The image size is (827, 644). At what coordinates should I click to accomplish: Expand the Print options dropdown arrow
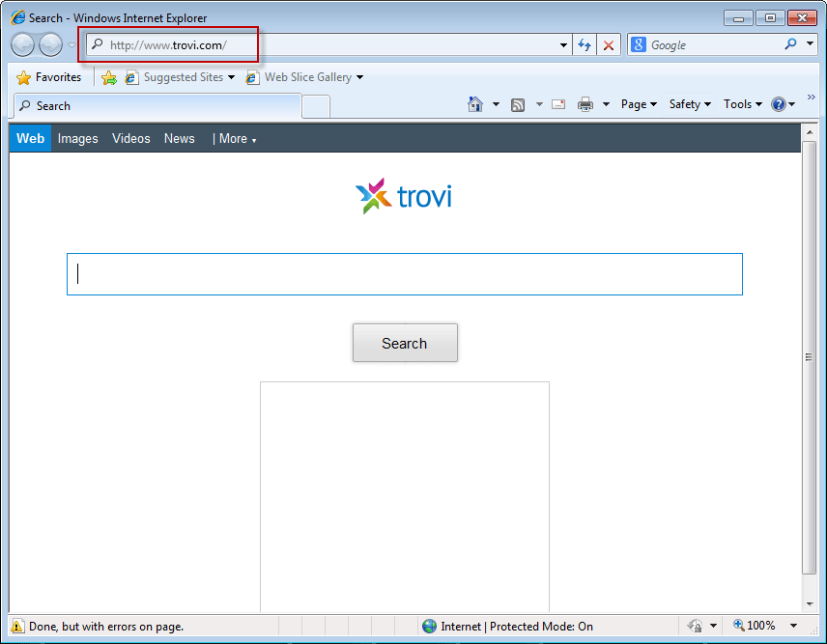606,104
